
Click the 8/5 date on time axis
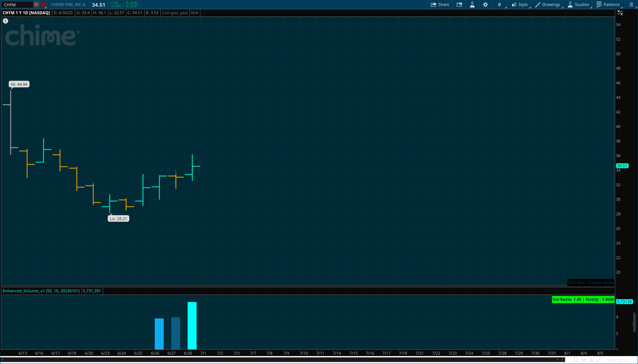600,353
